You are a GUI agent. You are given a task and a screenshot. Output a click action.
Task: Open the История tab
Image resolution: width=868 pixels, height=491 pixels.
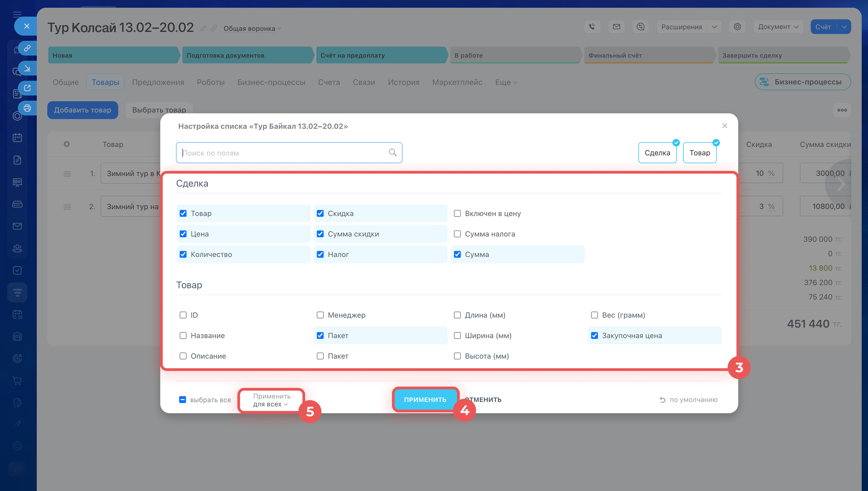click(x=403, y=82)
